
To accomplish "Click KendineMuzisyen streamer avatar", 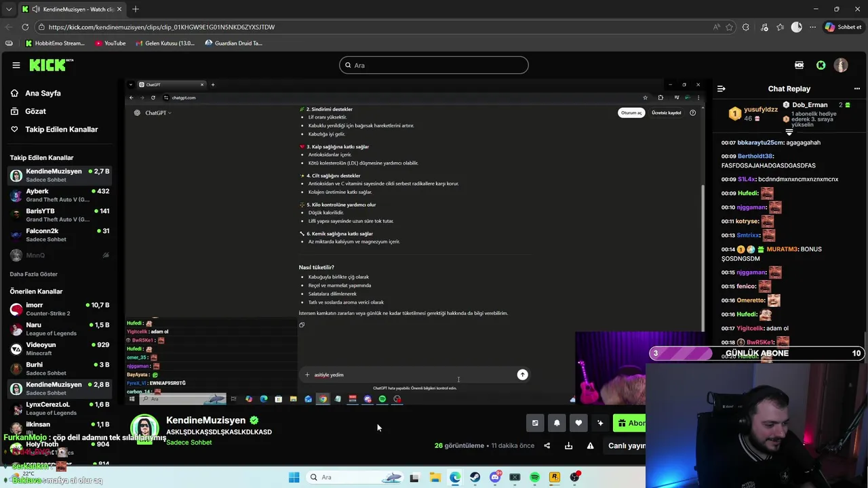I will coord(144,430).
